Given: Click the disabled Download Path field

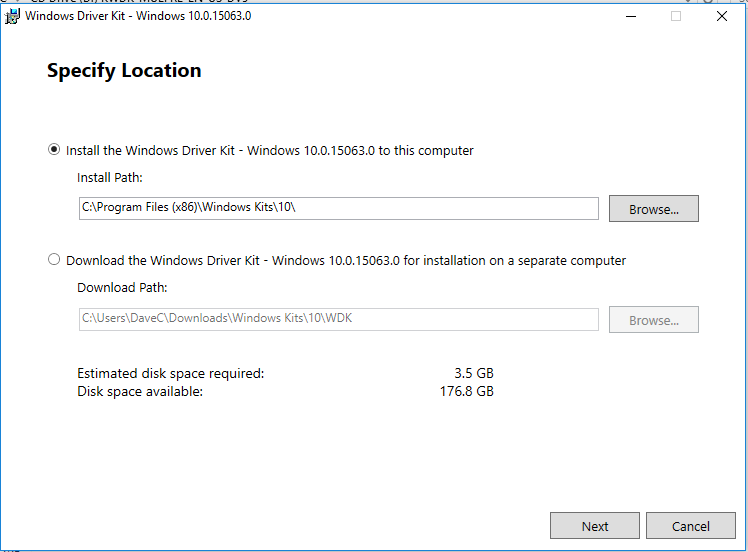Looking at the screenshot, I should tap(339, 319).
